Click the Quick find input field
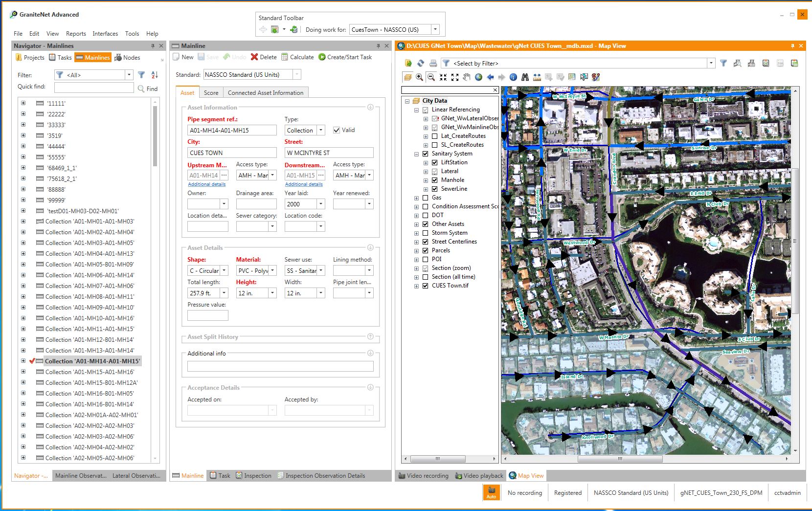 pyautogui.click(x=94, y=87)
